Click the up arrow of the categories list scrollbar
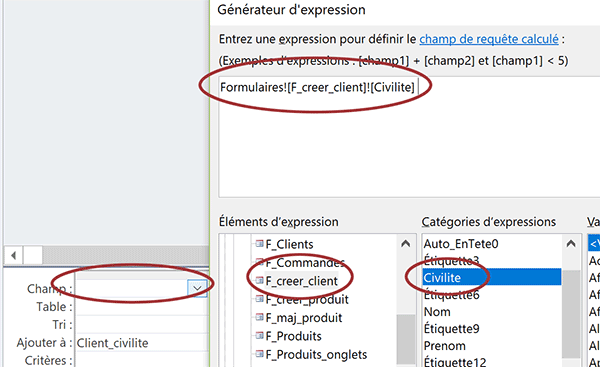Screen dimensions: 600x367 click(x=571, y=243)
